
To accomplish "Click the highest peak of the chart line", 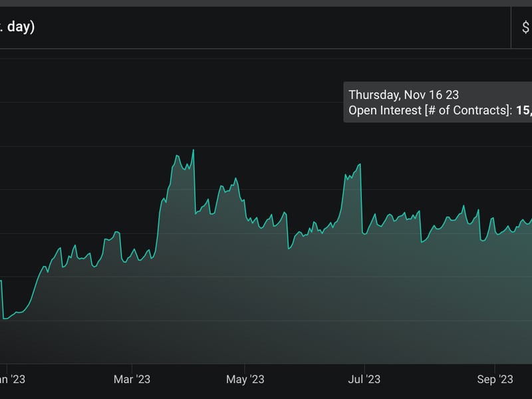I will pyautogui.click(x=193, y=150).
